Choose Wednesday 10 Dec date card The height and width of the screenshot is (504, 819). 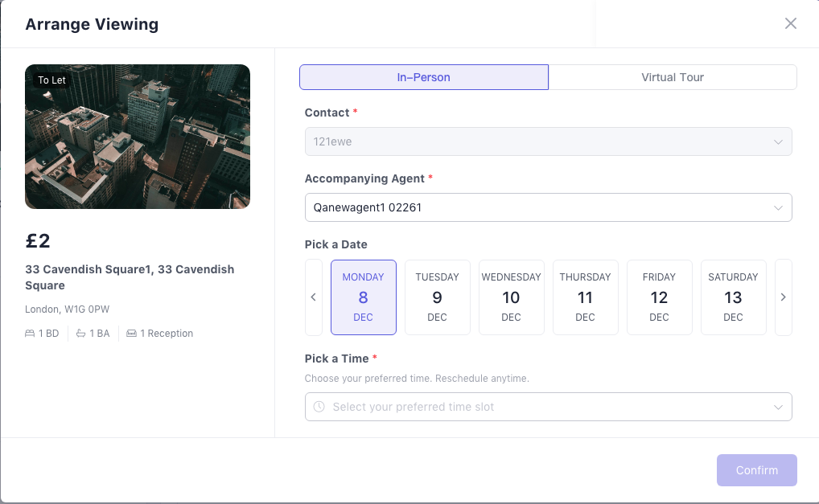511,297
